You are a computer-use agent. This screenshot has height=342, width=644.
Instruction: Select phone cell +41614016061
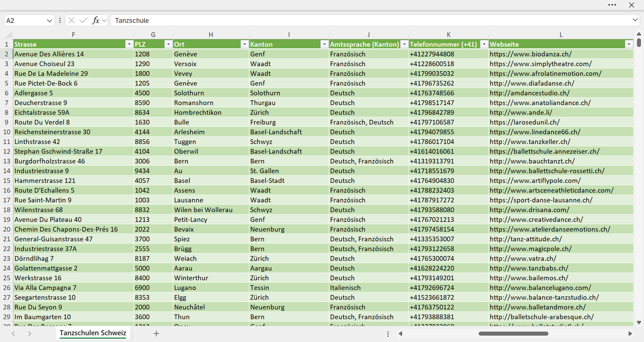coord(448,152)
